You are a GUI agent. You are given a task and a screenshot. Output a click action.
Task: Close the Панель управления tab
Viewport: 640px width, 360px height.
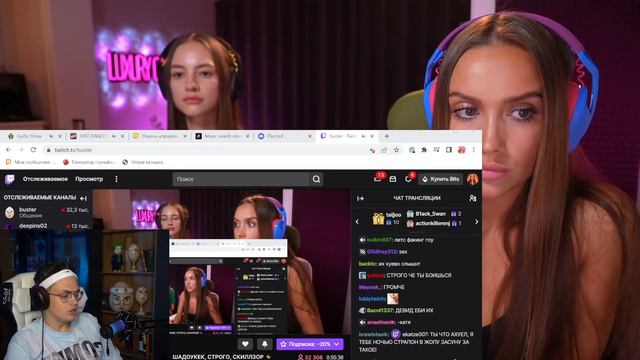pos(184,136)
